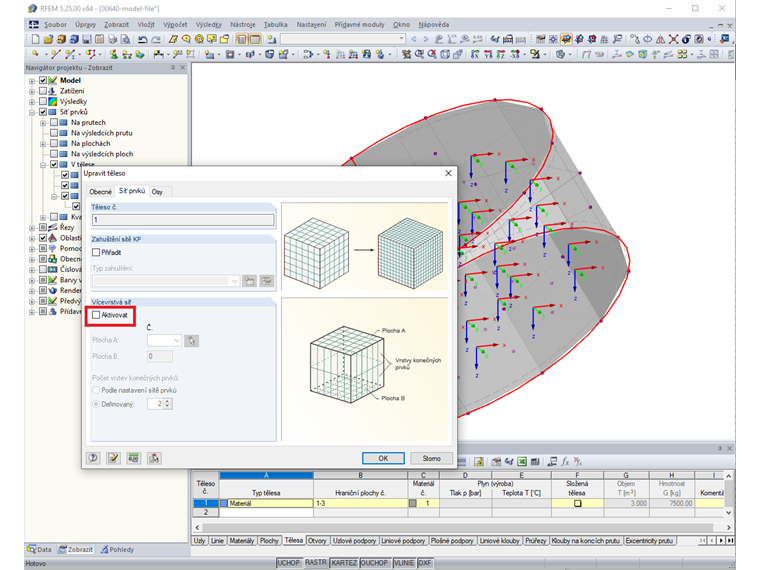Toggle the RASTR status bar button

pos(316,562)
